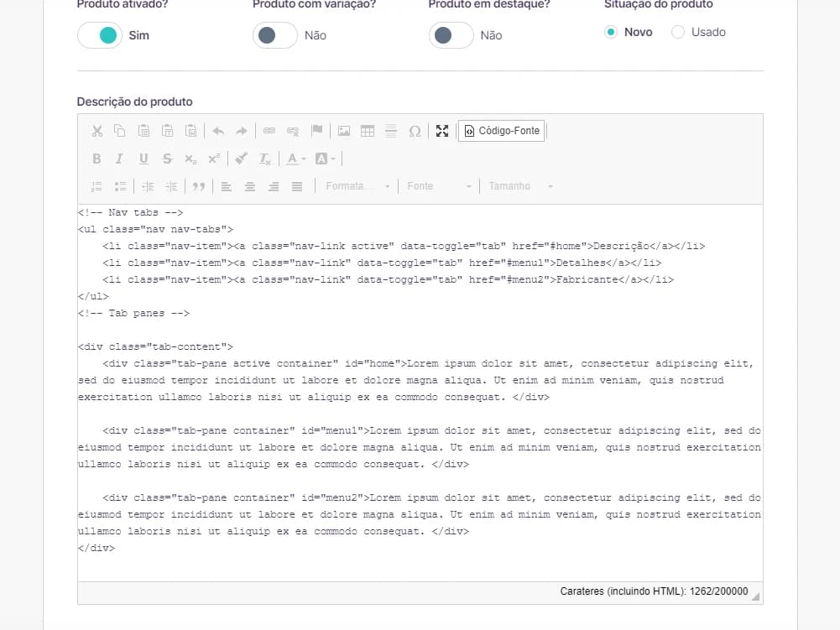This screenshot has height=630, width=840.
Task: Redo the last edit
Action: 242,131
